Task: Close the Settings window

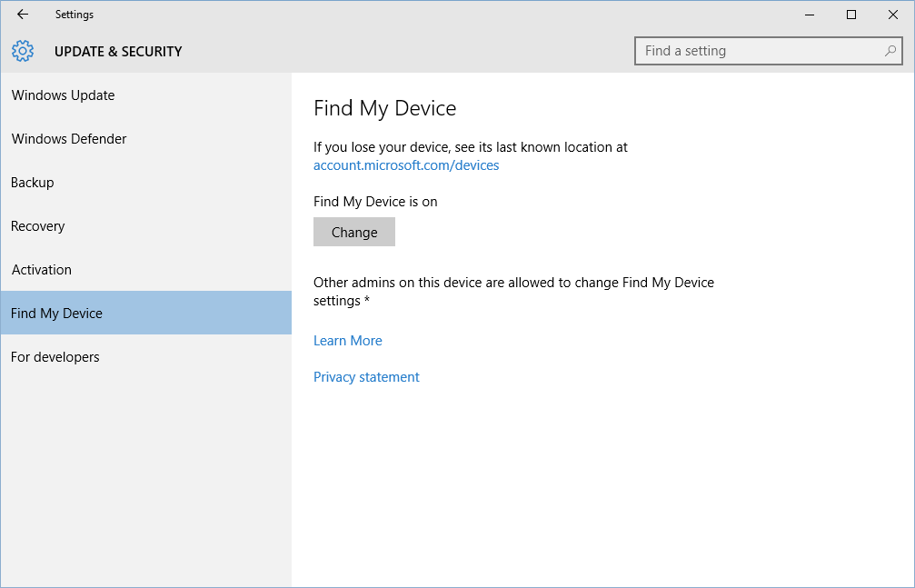Action: [x=893, y=15]
